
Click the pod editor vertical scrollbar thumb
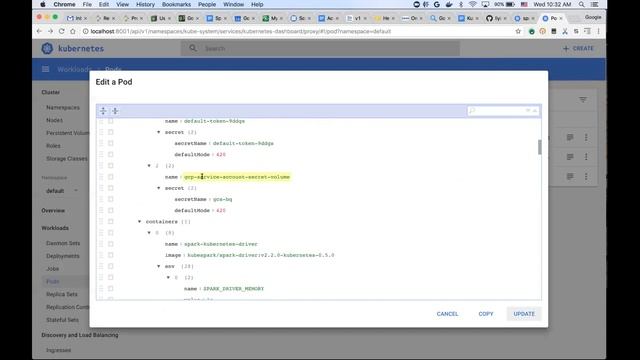540,147
